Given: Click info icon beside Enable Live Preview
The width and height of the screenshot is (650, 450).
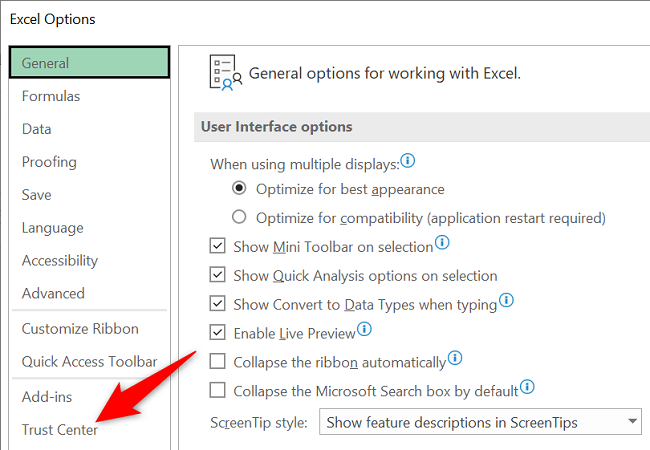Looking at the screenshot, I should (x=365, y=328).
